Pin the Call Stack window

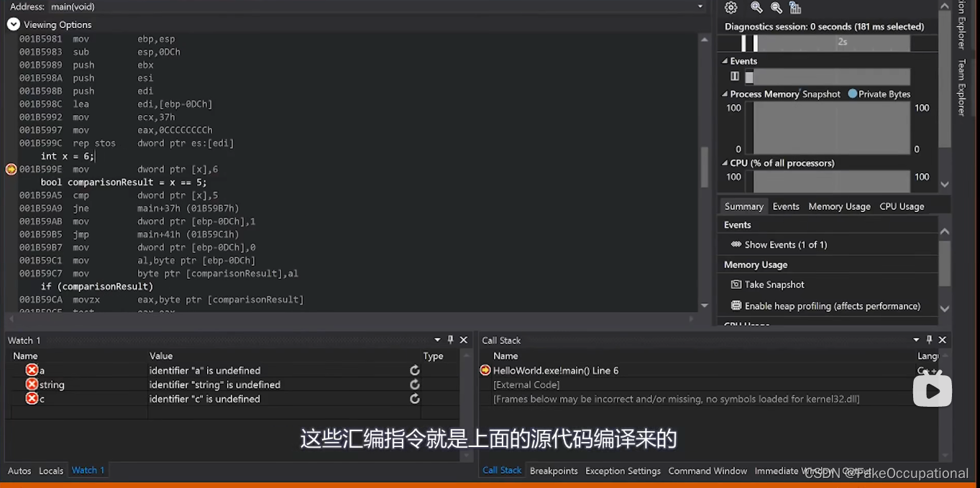929,339
